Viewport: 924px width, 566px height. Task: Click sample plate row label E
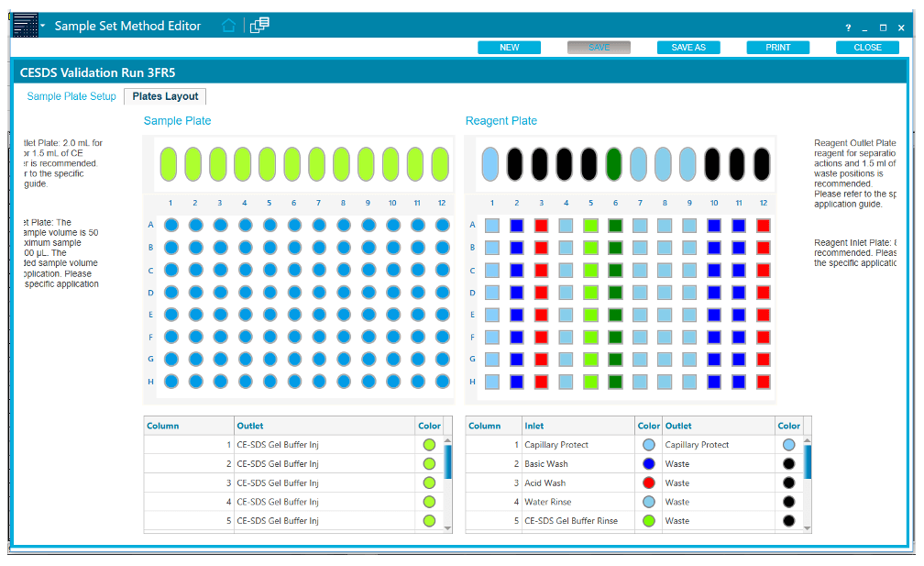click(150, 315)
